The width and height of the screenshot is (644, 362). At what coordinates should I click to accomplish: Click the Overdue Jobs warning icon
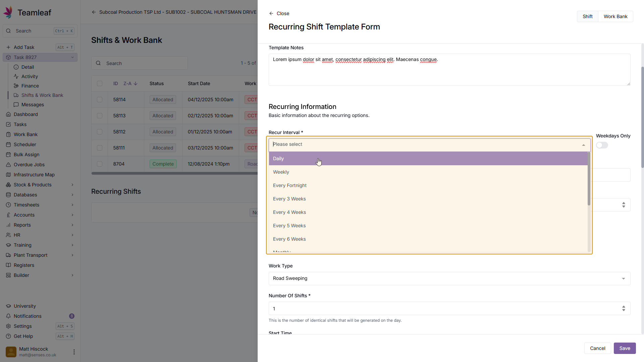point(8,165)
